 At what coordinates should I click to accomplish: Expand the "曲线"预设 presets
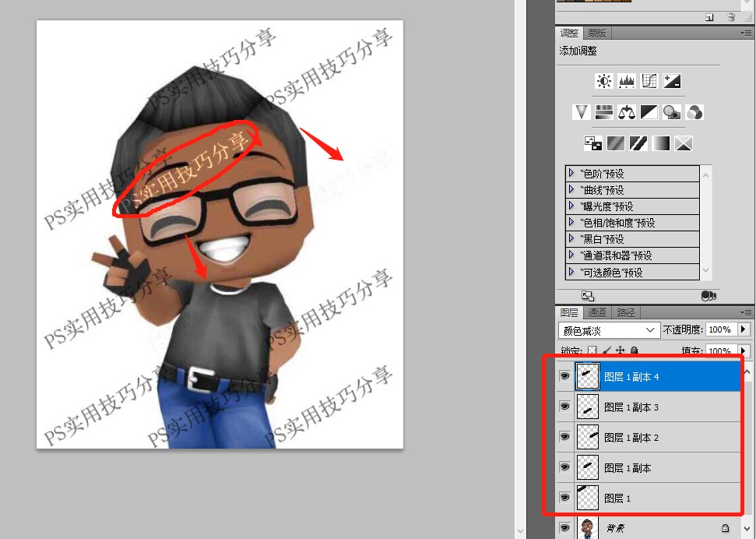pyautogui.click(x=571, y=189)
